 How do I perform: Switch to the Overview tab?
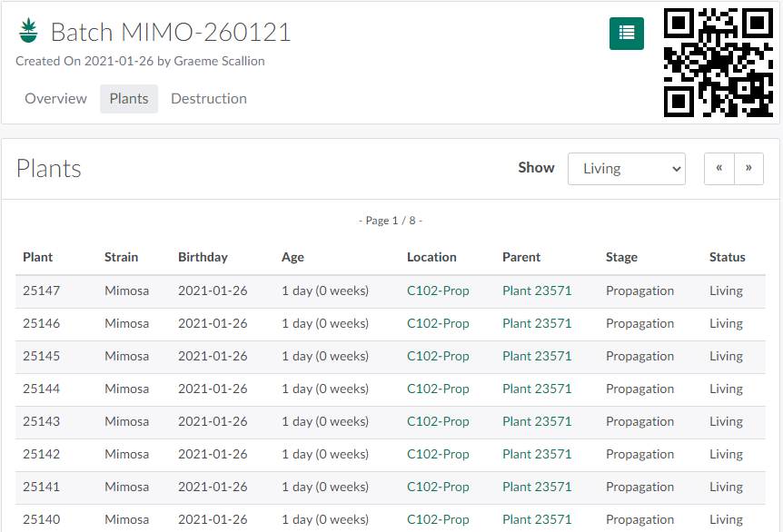(55, 99)
